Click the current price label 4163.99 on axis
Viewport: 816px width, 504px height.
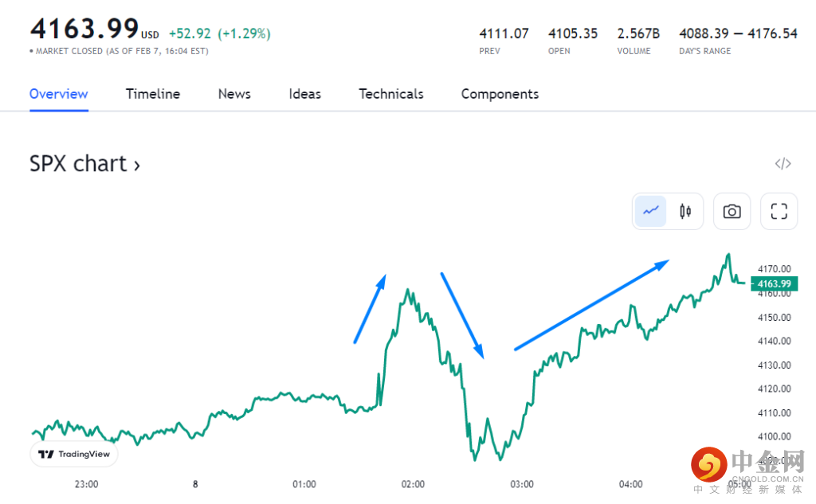773,283
